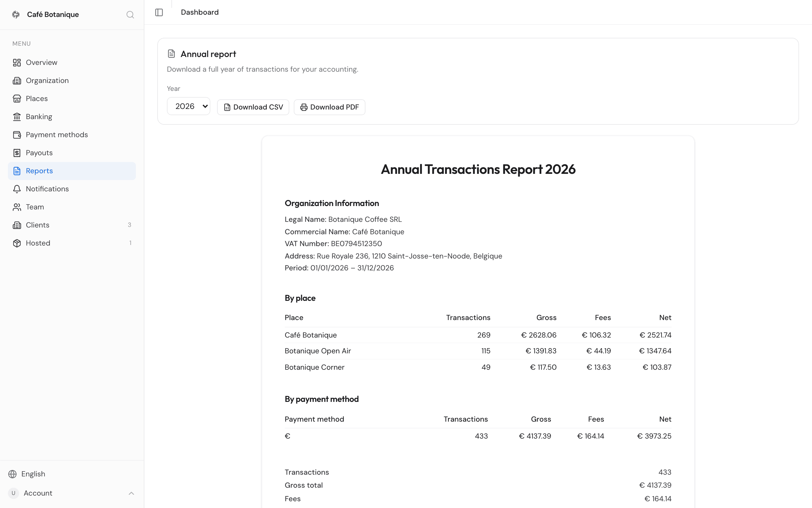Screen dimensions: 812x508
Task: Click the VAT Number BE0794512350 line
Action: (x=333, y=244)
